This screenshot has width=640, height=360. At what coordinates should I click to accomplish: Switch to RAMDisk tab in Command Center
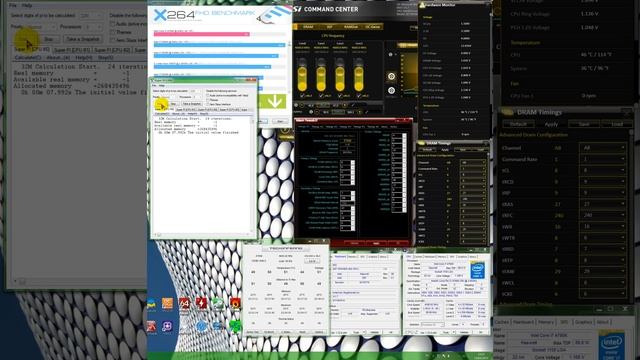[351, 27]
